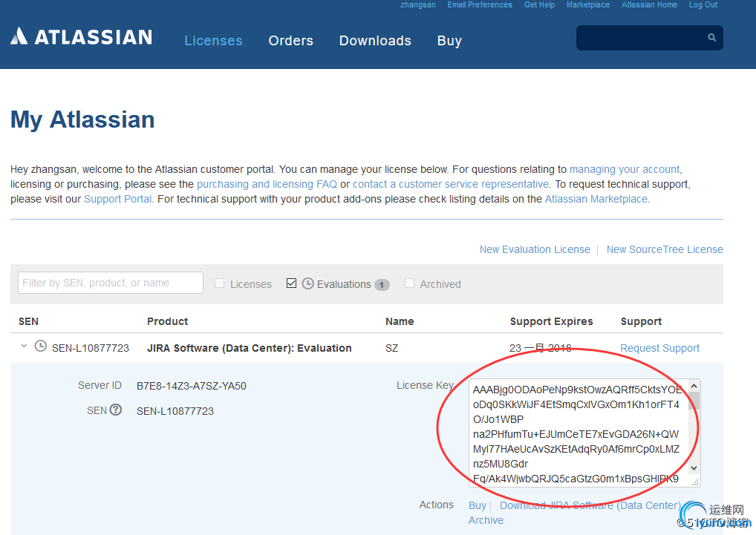Enable the Licenses filter checkbox
The width and height of the screenshot is (756, 535).
pos(219,283)
